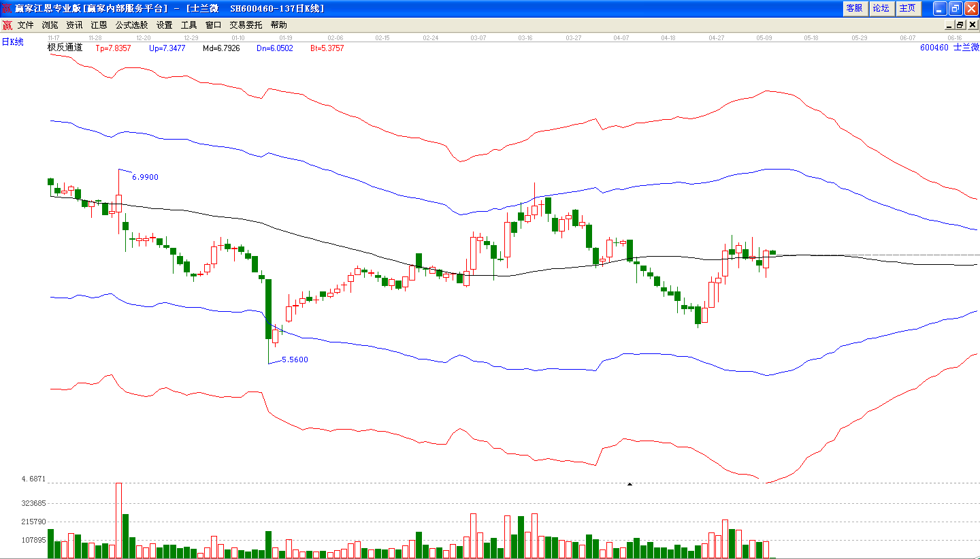Click the 客服 customer service button
Screen dimensions: 980x559
click(x=854, y=8)
